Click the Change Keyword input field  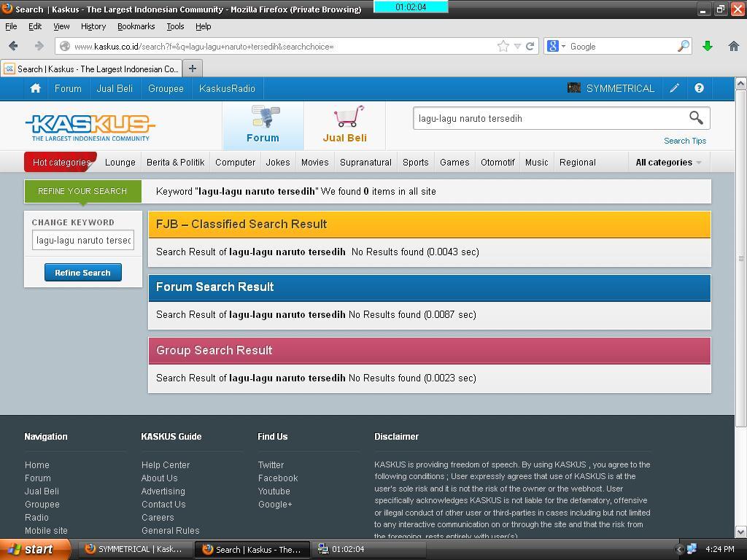83,240
